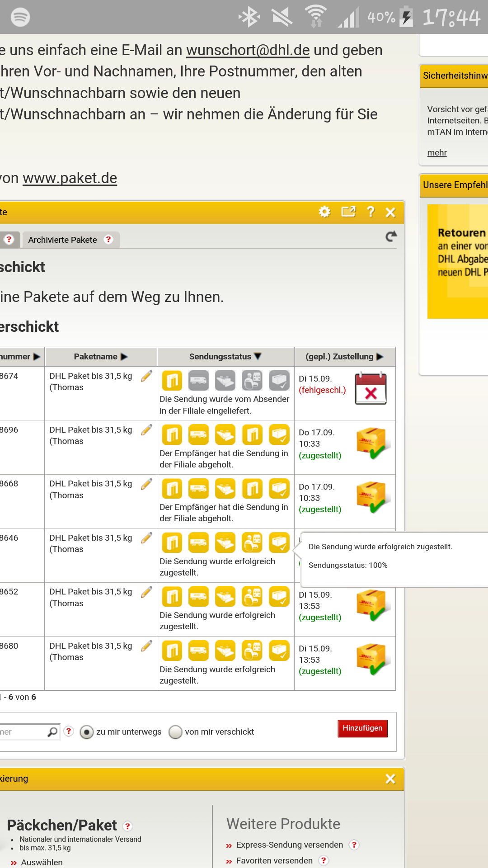Viewport: 488px width, 868px height.
Task: Open Favoriten versenden link
Action: point(274,860)
